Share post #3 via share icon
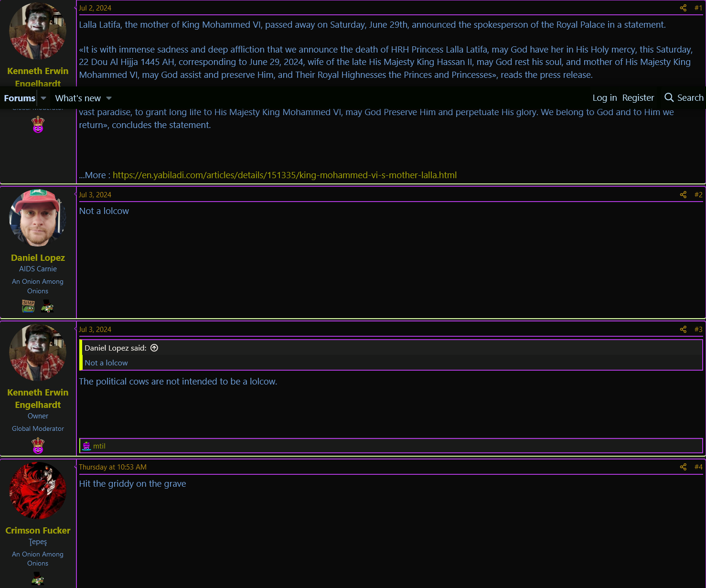The height and width of the screenshot is (588, 706). [683, 330]
